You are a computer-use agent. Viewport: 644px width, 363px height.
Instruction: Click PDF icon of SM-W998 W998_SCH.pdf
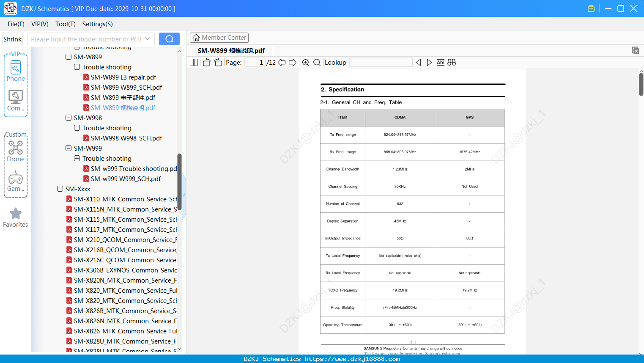coord(86,138)
